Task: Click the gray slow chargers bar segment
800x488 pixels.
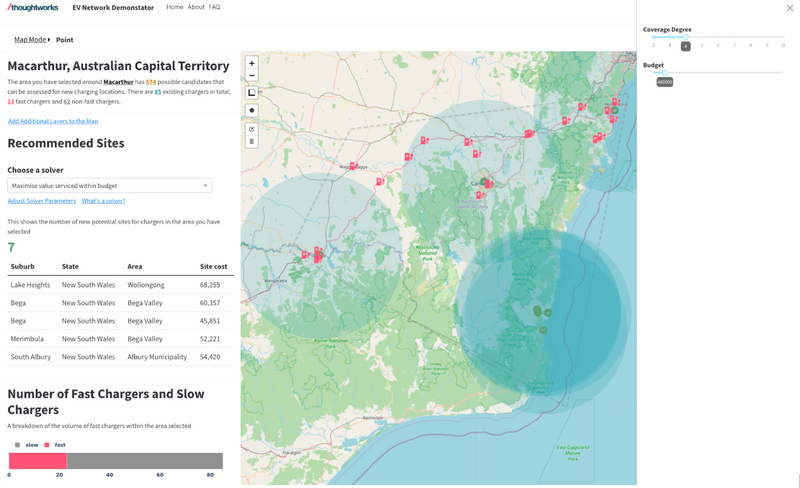Action: click(145, 461)
